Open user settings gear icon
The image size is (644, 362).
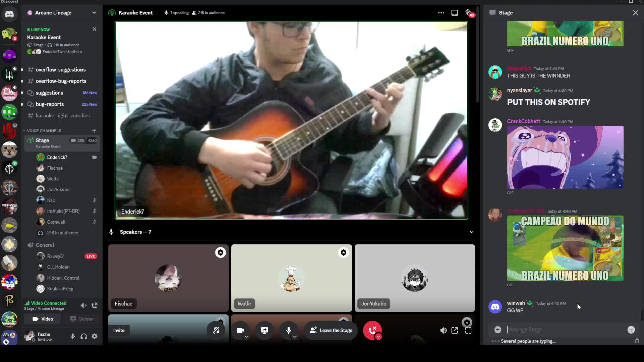pyautogui.click(x=95, y=336)
